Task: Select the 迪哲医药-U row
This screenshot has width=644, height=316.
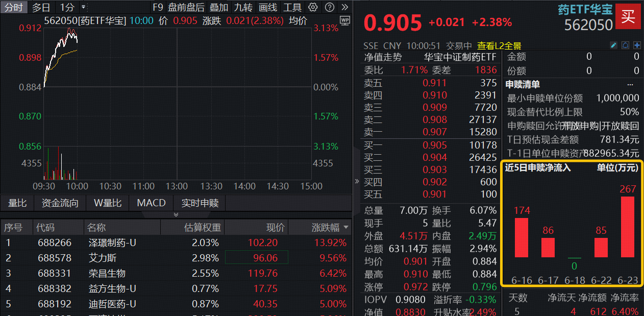Action: [x=176, y=304]
